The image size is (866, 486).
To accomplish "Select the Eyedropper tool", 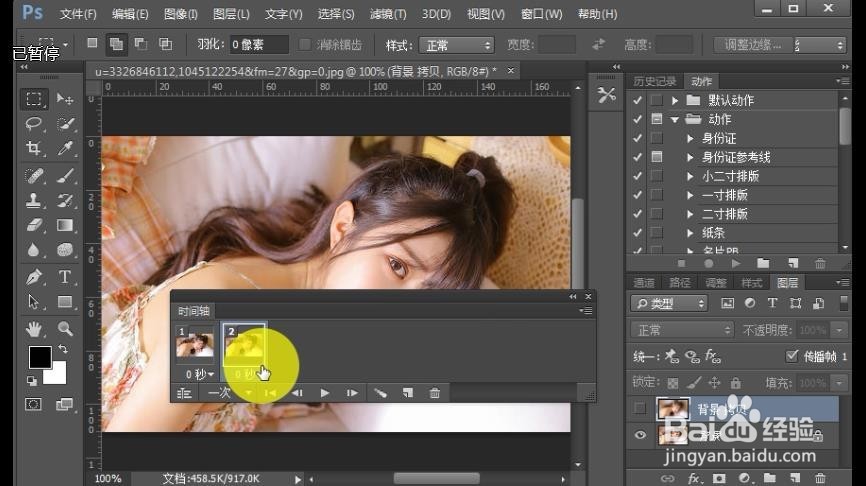I will pos(65,148).
